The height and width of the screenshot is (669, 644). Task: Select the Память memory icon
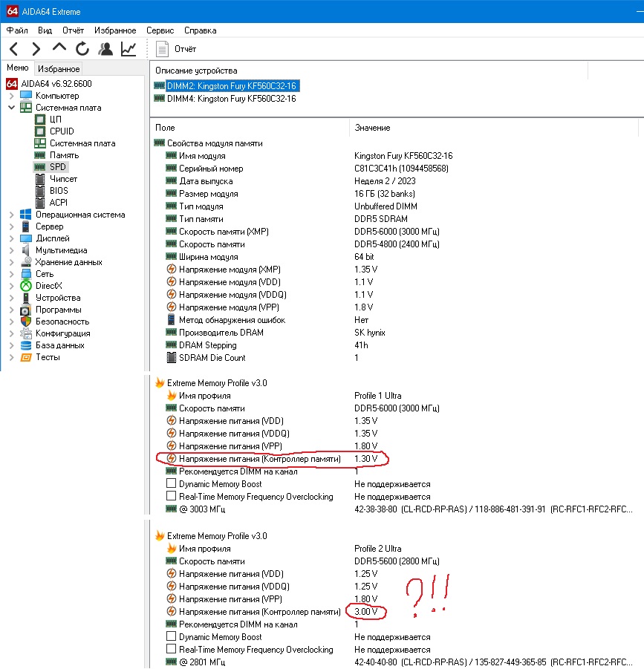[40, 155]
